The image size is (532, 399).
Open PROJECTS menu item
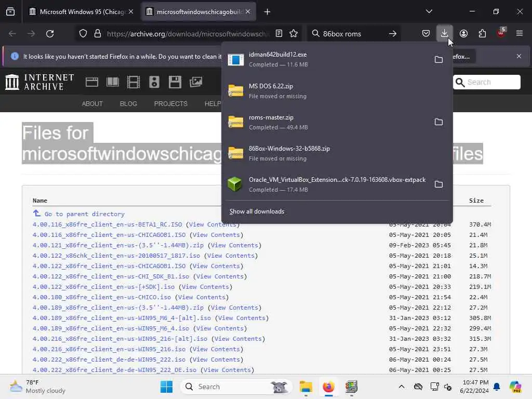(170, 104)
